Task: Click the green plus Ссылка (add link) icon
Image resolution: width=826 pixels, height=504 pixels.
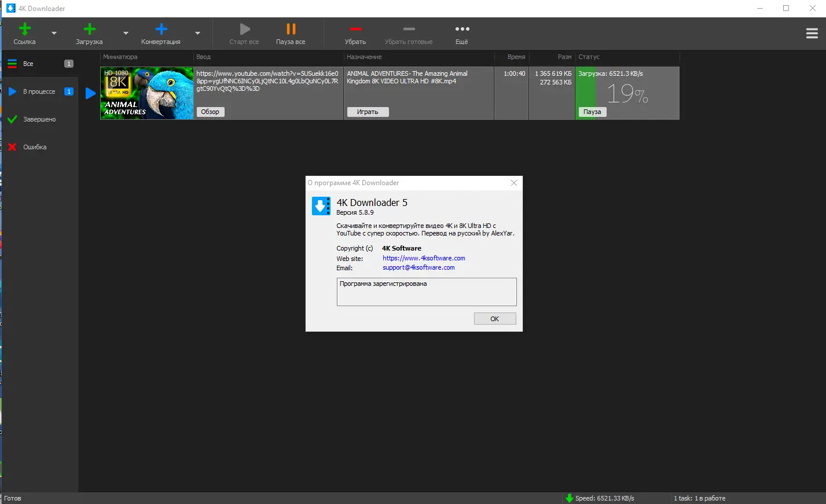Action: pos(24,29)
